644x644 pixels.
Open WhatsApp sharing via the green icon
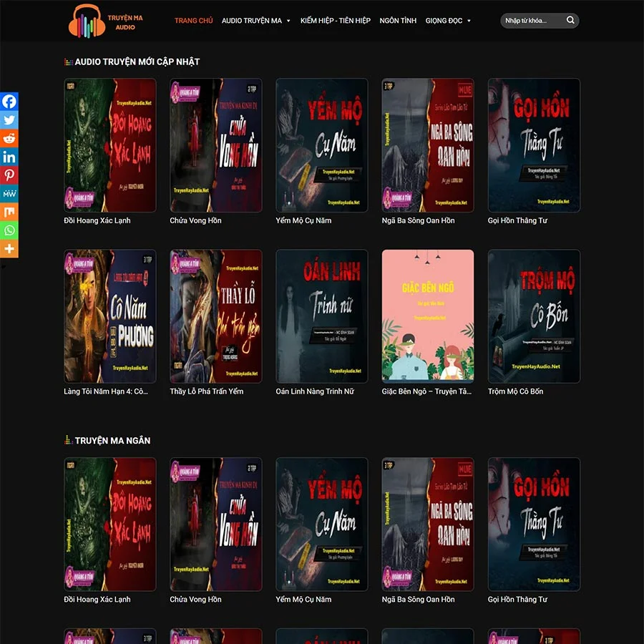click(9, 230)
